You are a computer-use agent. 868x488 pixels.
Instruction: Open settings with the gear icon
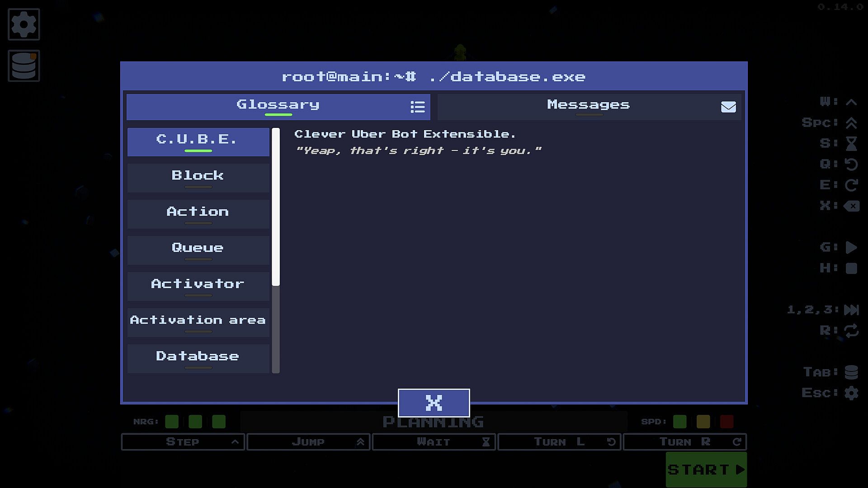24,24
